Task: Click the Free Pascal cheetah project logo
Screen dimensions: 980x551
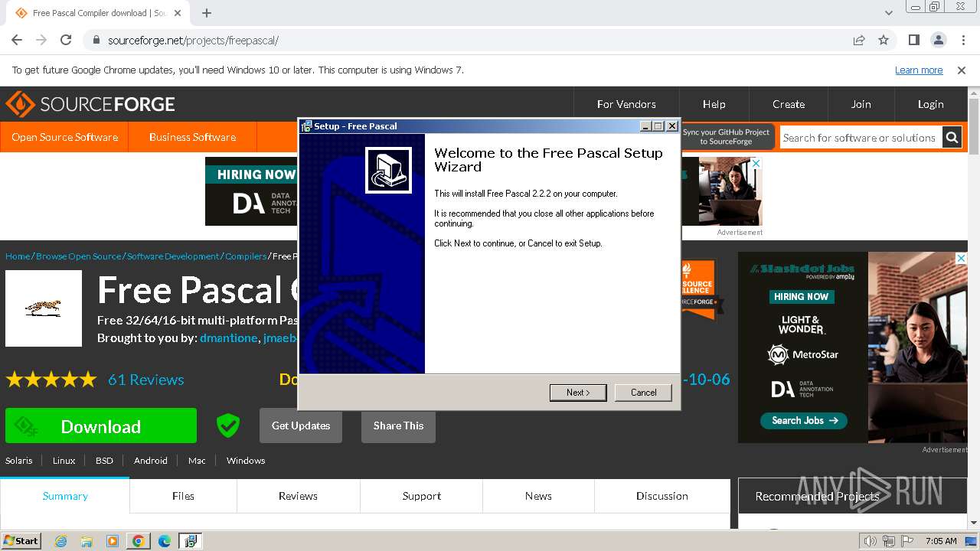Action: pyautogui.click(x=44, y=308)
